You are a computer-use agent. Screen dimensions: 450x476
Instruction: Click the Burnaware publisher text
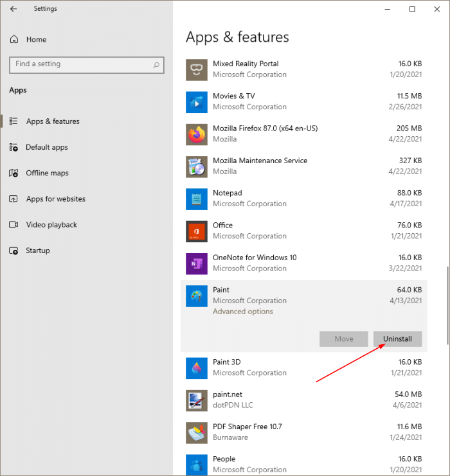click(x=230, y=437)
